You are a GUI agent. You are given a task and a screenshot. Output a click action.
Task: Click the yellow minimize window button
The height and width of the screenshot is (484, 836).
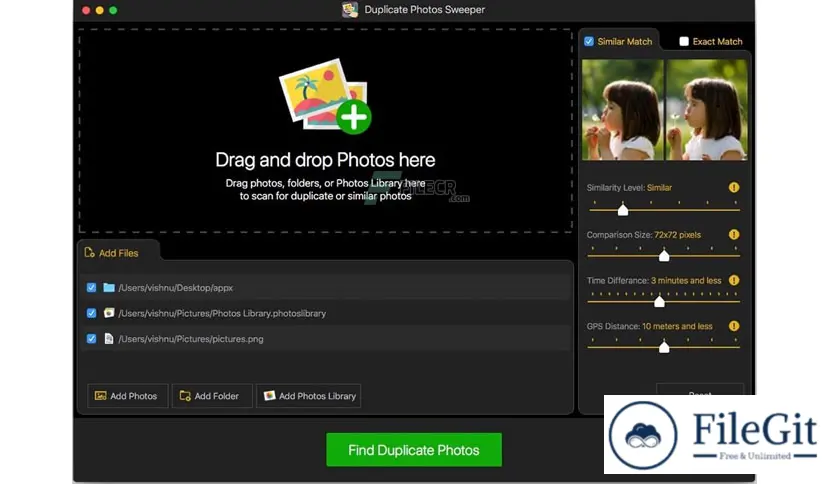click(99, 10)
